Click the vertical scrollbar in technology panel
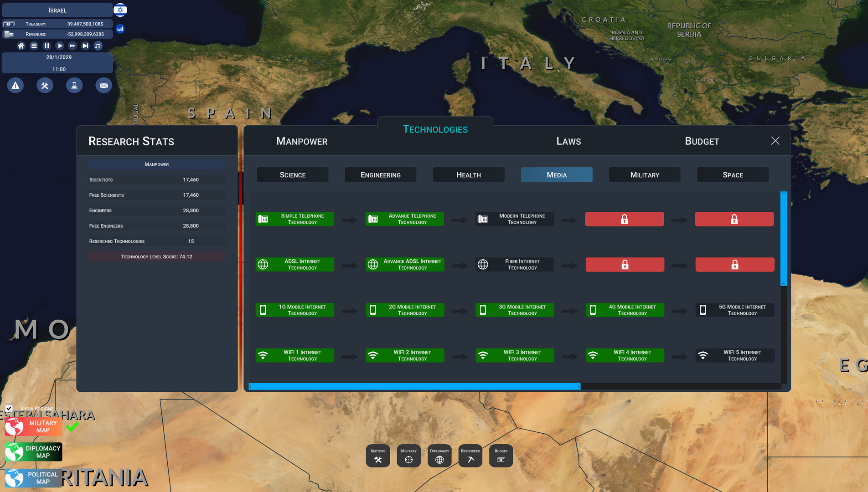This screenshot has height=492, width=868. [x=784, y=239]
